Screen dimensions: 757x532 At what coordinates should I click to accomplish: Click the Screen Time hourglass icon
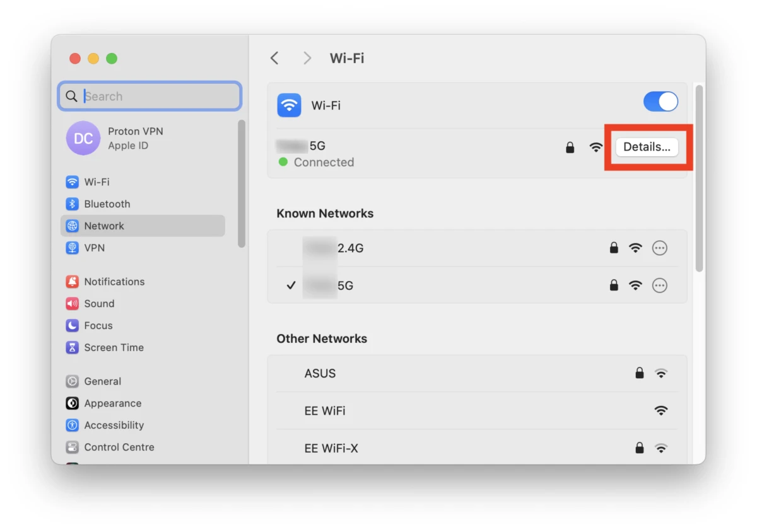point(73,347)
